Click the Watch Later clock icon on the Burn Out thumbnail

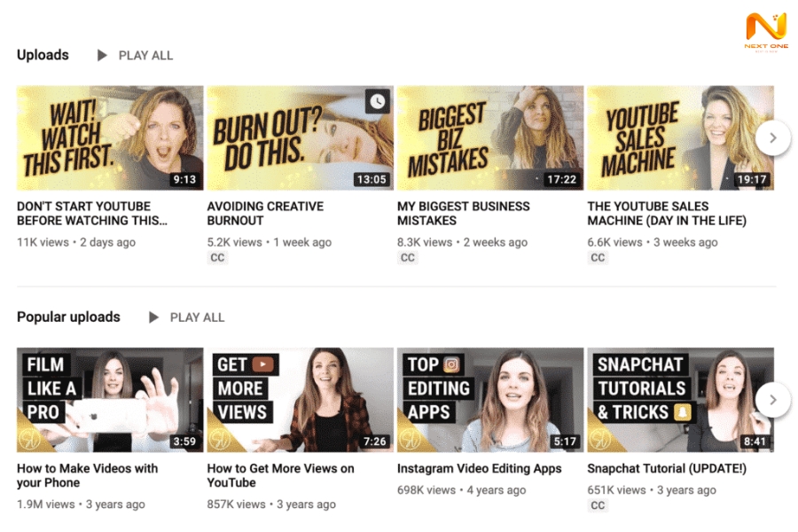pyautogui.click(x=377, y=101)
